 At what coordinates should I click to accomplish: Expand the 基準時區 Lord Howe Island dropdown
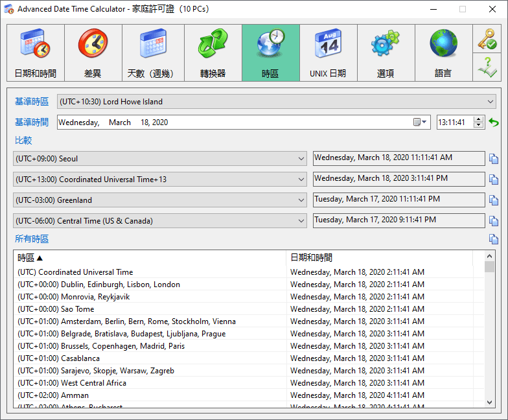tap(490, 102)
